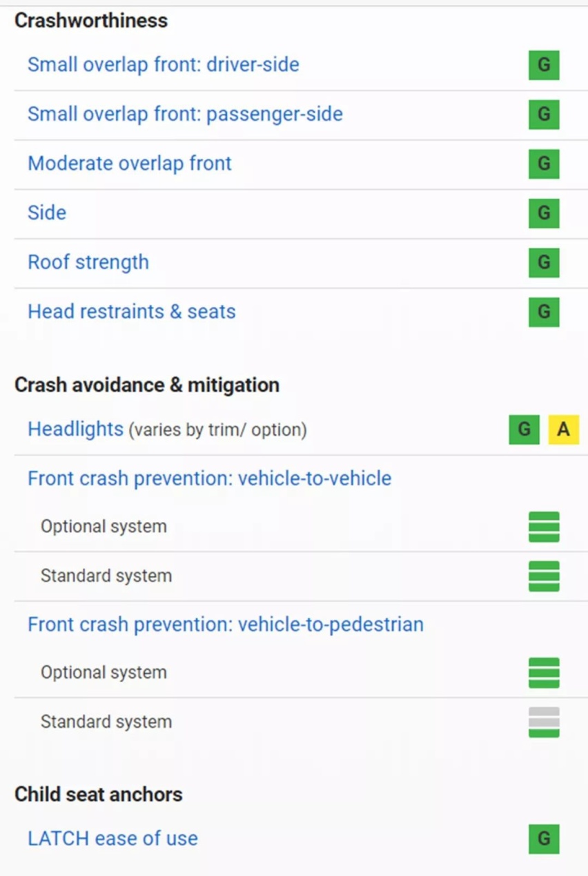Screen dimensions: 588x876
Task: Click G rating badge for passenger-side small overlap
Action: click(x=544, y=114)
